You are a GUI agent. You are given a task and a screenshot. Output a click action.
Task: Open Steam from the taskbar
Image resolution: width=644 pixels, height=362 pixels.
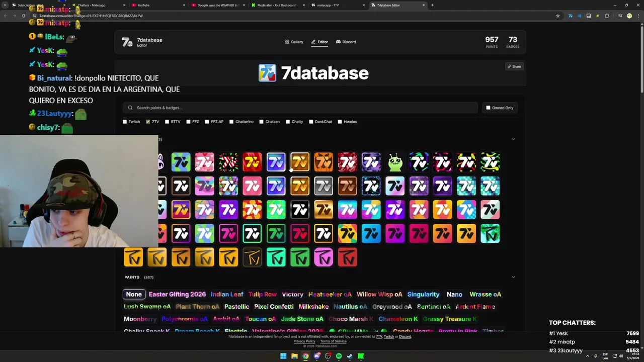point(350,356)
